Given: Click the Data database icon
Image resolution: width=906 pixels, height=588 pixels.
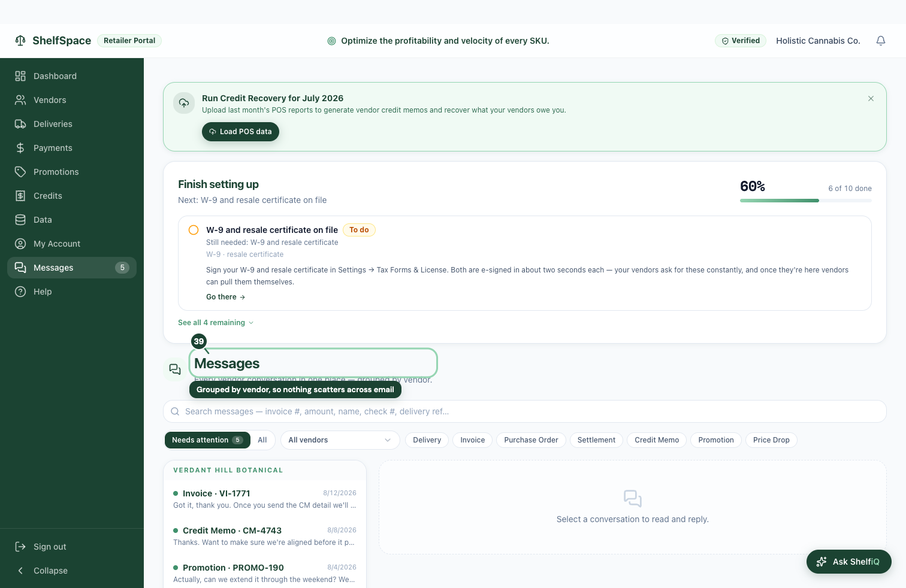Looking at the screenshot, I should 20,220.
